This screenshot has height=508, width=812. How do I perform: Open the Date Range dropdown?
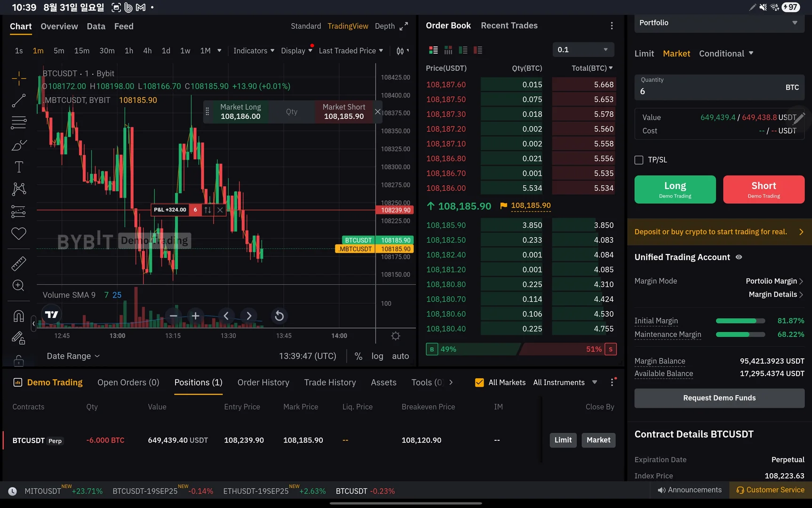click(73, 356)
